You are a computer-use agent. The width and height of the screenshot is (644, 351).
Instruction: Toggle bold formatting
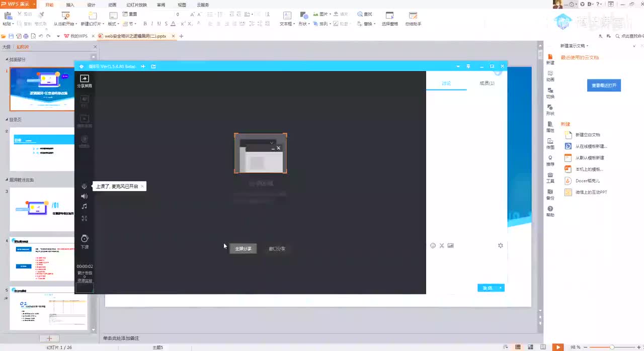click(145, 24)
